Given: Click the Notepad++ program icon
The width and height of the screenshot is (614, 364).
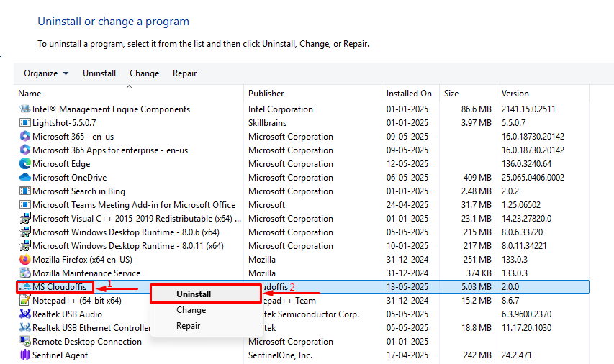Looking at the screenshot, I should tap(25, 300).
